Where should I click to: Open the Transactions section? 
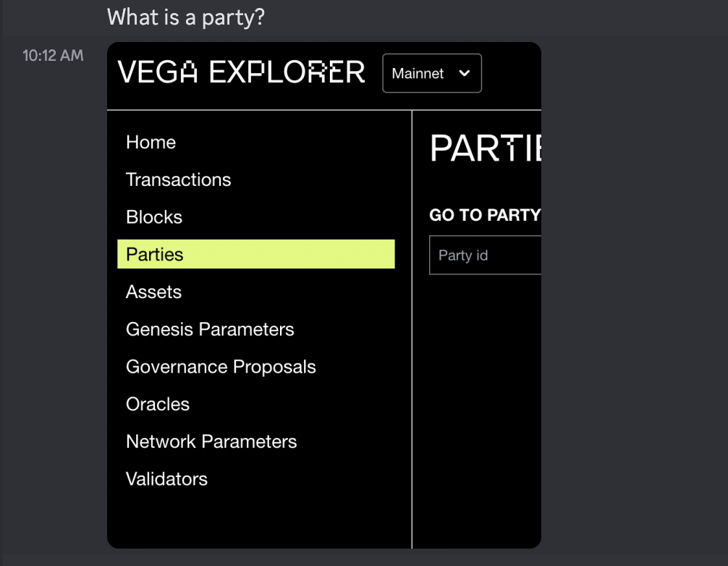point(178,179)
